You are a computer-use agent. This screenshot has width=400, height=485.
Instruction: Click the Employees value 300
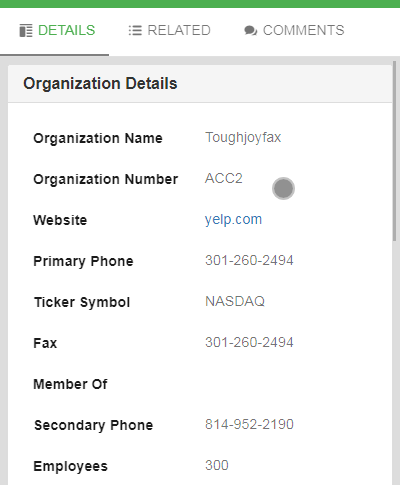217,465
